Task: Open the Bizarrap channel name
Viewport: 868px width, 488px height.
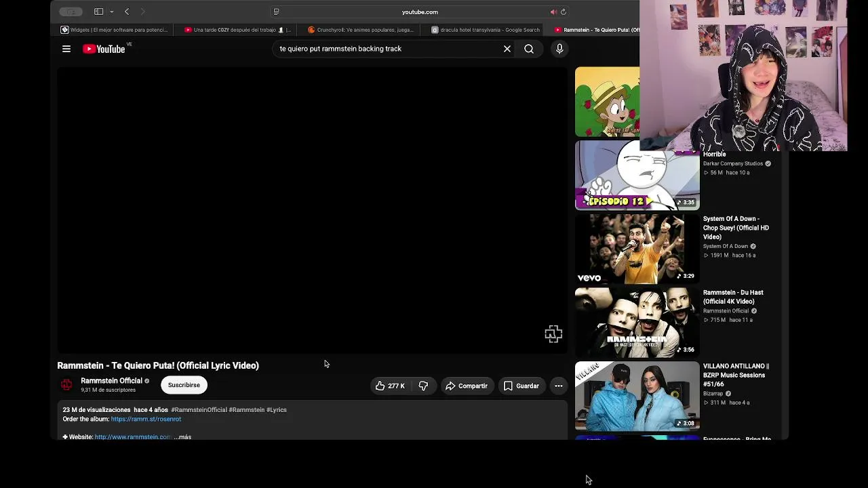Action: coord(713,394)
